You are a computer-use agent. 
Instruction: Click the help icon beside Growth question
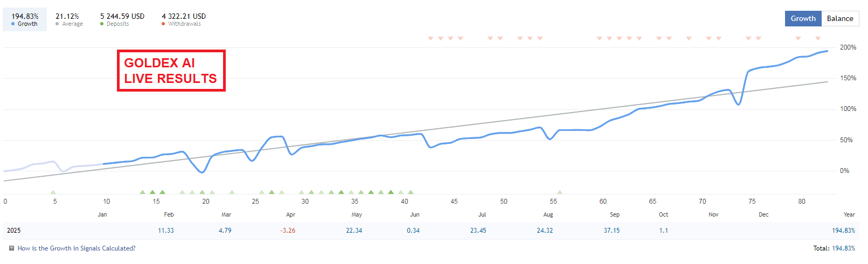tap(11, 248)
